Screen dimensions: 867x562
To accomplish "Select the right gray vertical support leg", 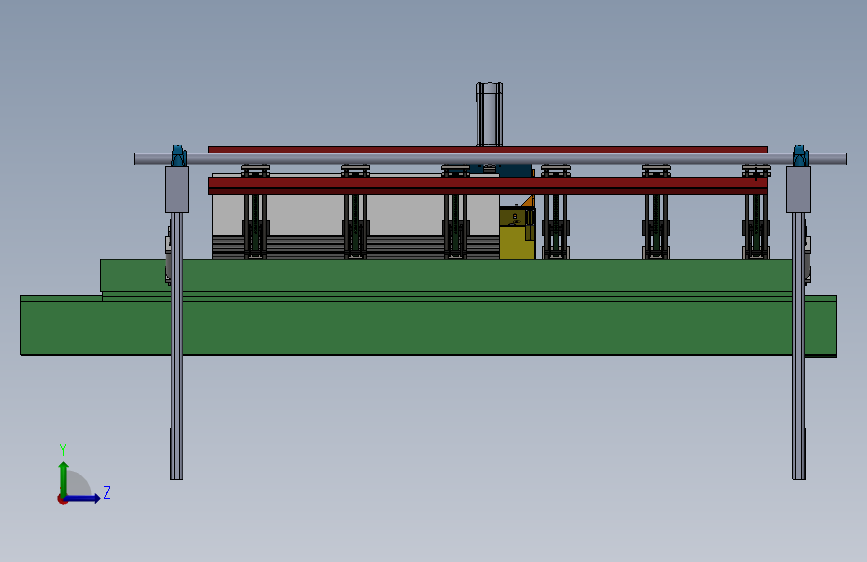I will coord(799,346).
